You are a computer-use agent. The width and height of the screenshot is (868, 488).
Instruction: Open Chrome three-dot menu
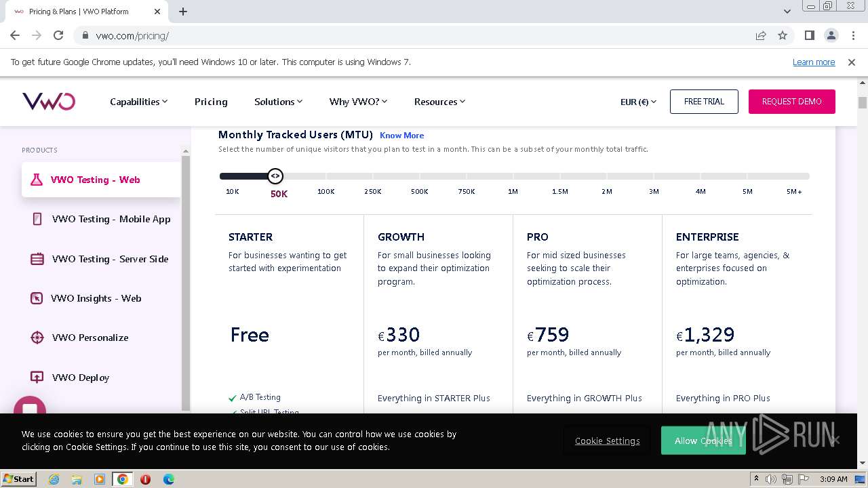pyautogui.click(x=852, y=35)
